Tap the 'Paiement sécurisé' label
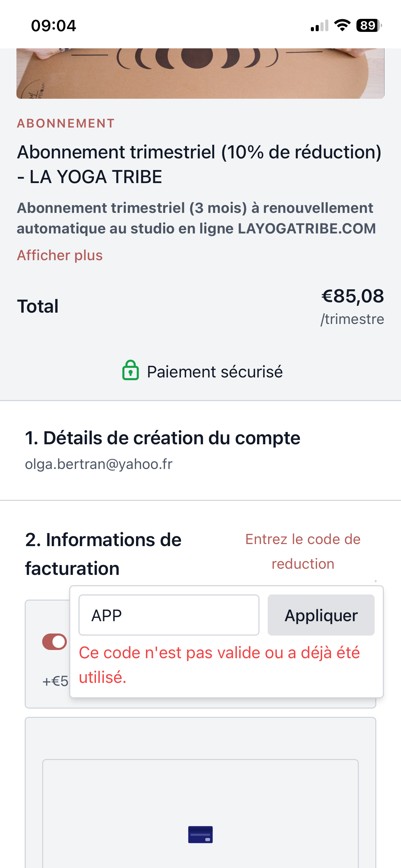Image resolution: width=401 pixels, height=868 pixels. pos(215,372)
